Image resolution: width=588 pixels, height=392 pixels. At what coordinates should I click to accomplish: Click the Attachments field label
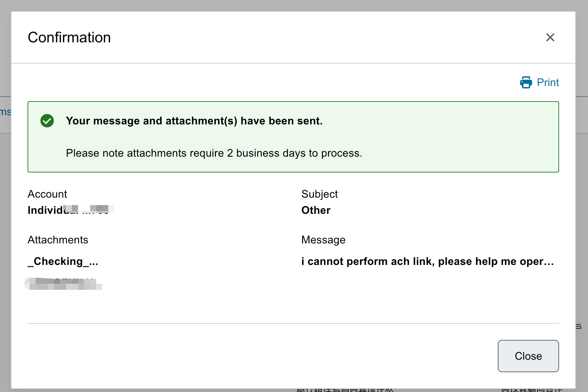click(x=58, y=240)
